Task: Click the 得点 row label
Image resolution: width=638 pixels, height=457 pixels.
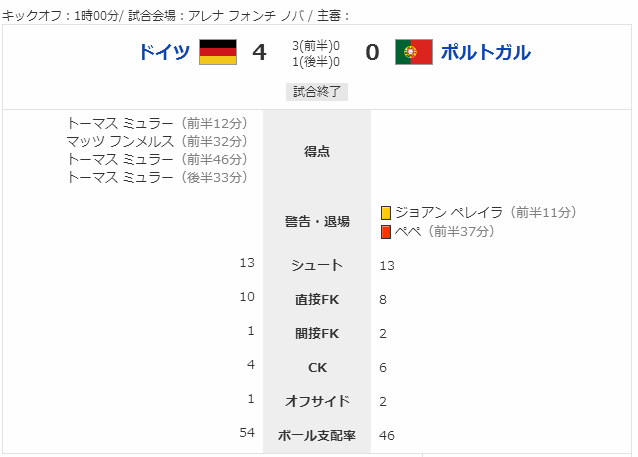Action: click(x=317, y=151)
